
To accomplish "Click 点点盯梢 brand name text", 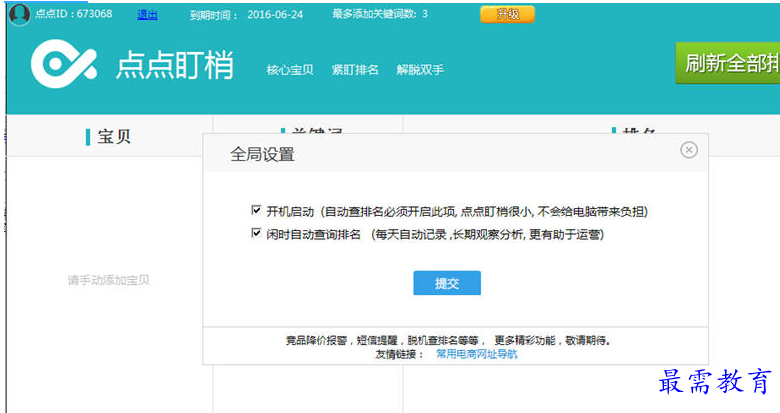I will [175, 65].
